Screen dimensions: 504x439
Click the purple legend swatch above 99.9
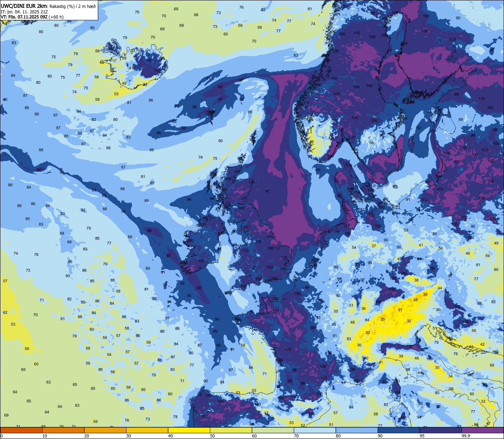(x=482, y=430)
